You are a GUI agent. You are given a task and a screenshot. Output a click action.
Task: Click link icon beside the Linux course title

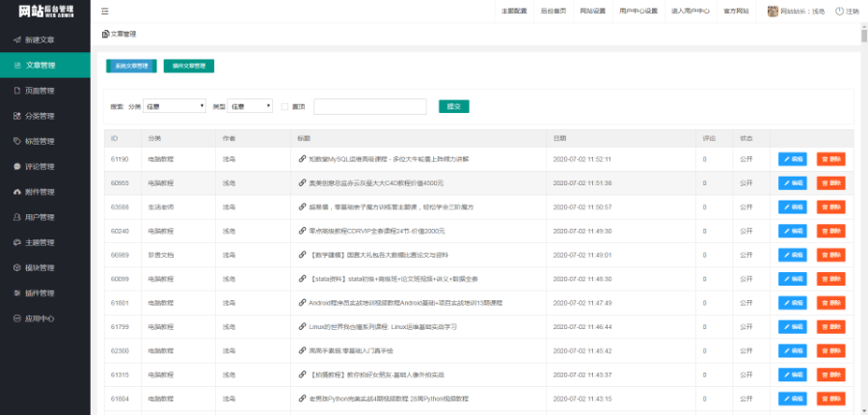[302, 327]
